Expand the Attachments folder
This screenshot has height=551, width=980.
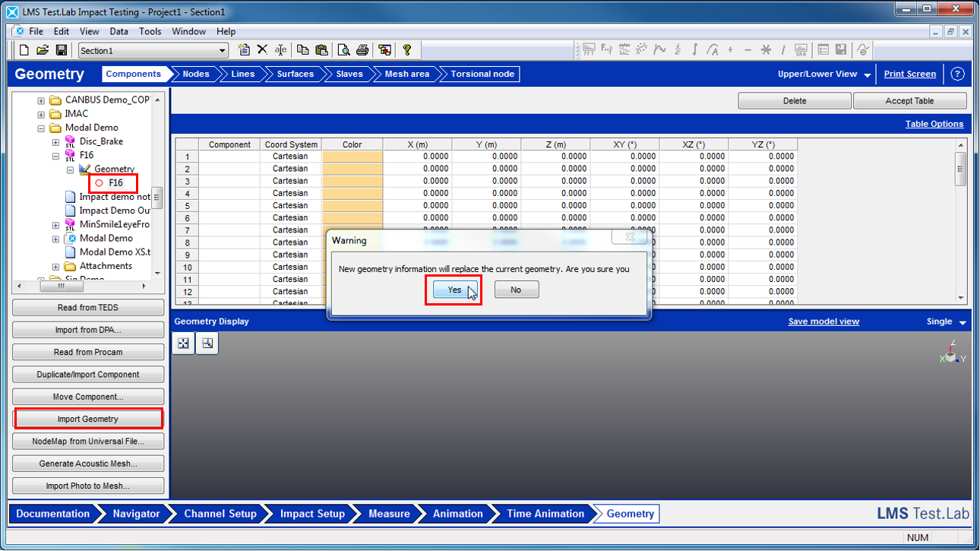[x=55, y=267]
